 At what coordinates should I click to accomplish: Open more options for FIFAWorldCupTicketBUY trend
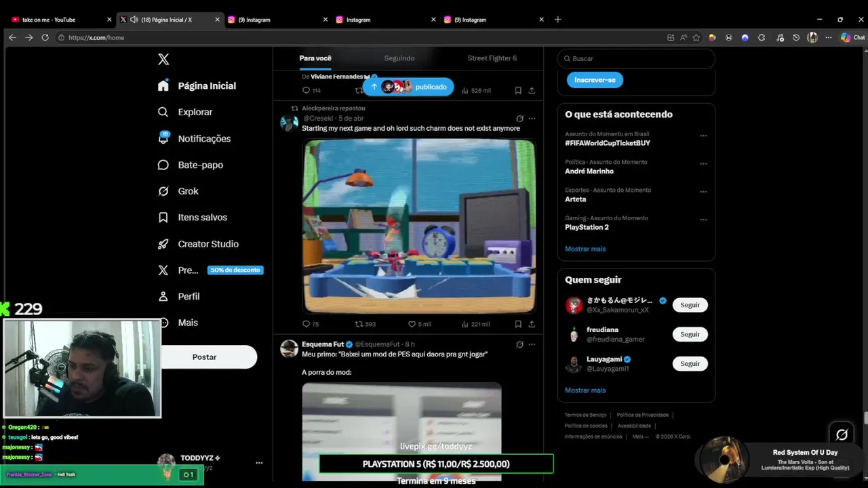(703, 136)
